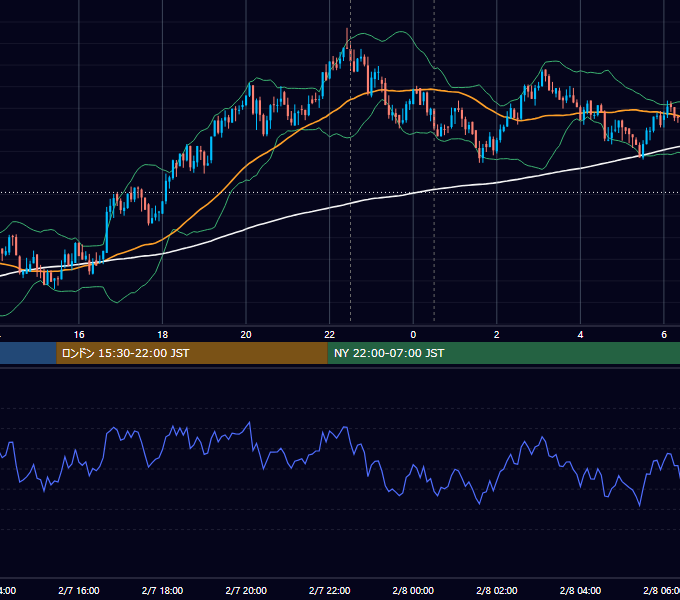
Task: Click the 2/7 16:00 label on indicator axis
Action: point(79,590)
